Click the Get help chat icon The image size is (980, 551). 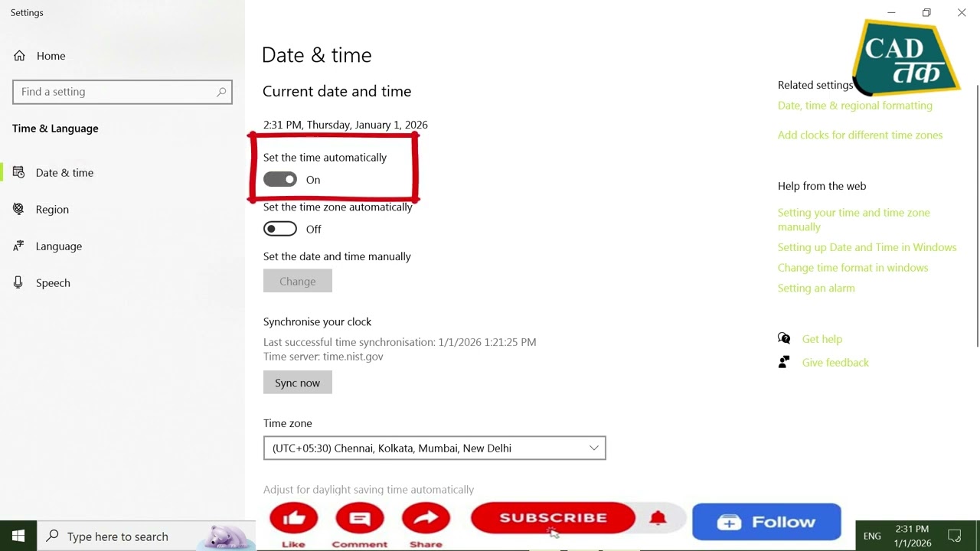[x=784, y=339]
